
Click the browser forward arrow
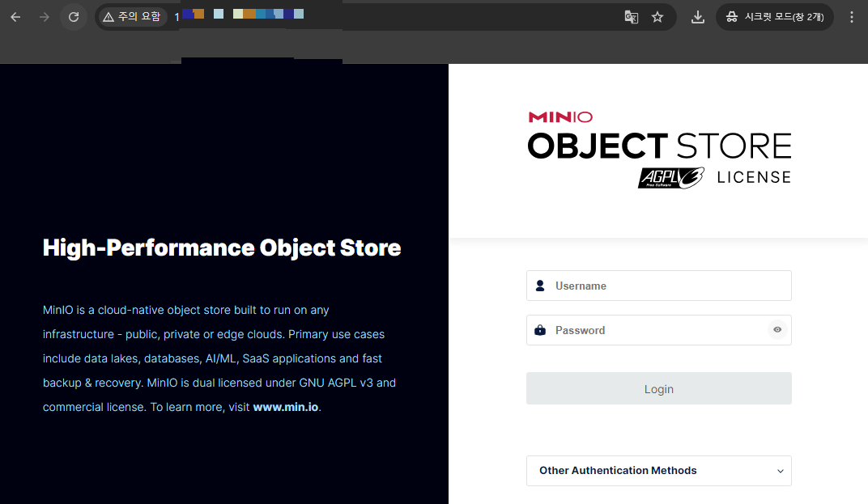pos(45,17)
